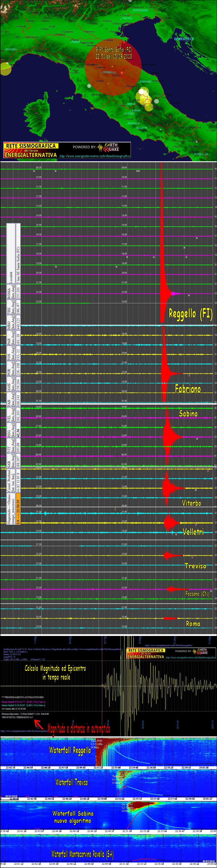Click the 'TIPO EVENTO: TERREMOTO 4,1°' line

click(17, 717)
